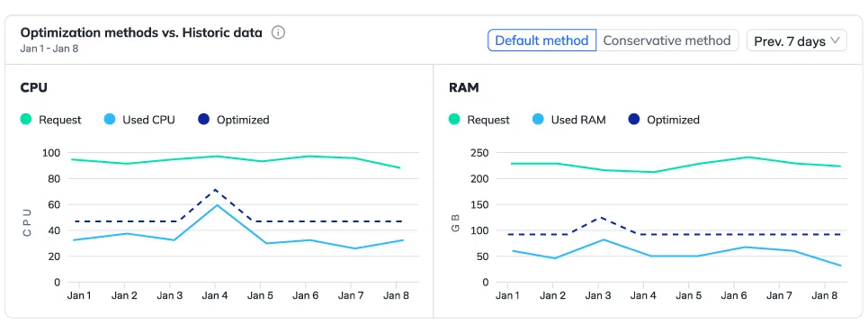Click the Used CPU peak at Jan 4
Image resolution: width=868 pixels, height=333 pixels.
point(216,205)
